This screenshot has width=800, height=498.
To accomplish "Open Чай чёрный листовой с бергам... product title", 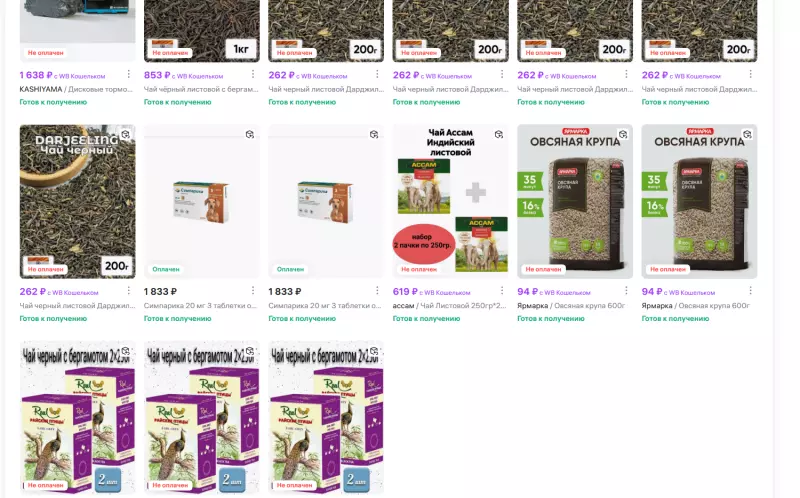I will (x=201, y=89).
